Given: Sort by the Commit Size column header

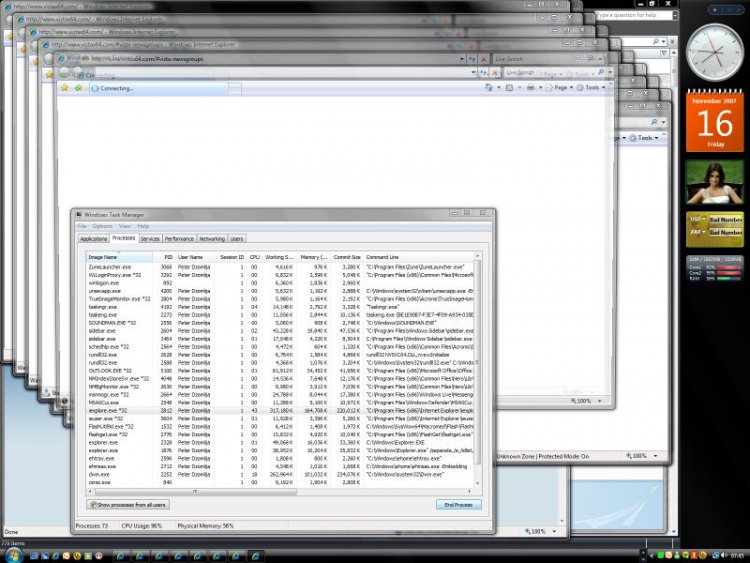Looking at the screenshot, I should [x=347, y=257].
